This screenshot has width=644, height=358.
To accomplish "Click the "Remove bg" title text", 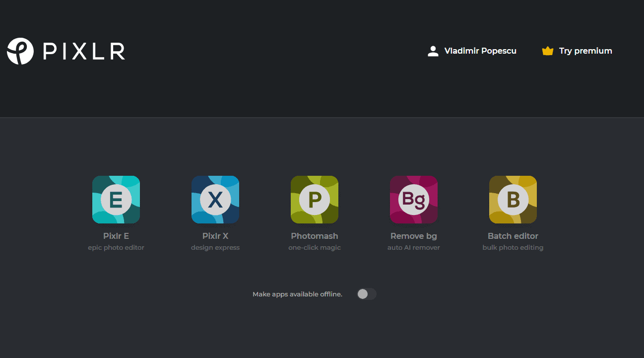I will tap(414, 236).
